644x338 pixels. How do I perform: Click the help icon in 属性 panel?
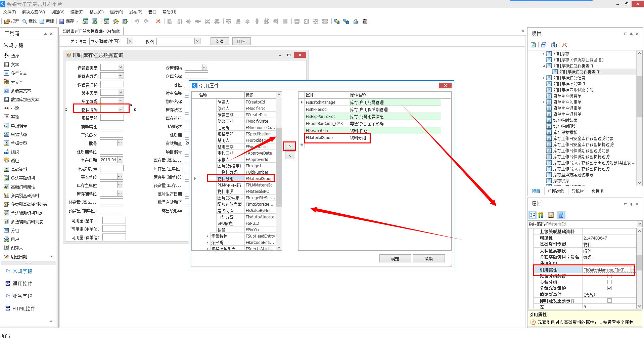point(561,215)
